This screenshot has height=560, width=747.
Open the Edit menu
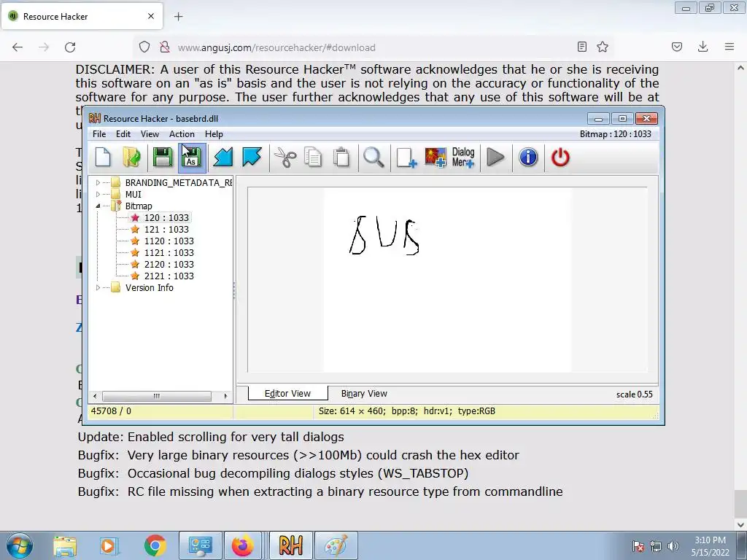coord(123,134)
